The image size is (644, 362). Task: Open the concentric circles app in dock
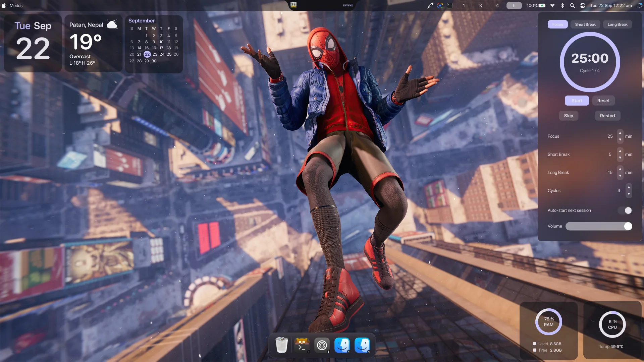pyautogui.click(x=322, y=345)
